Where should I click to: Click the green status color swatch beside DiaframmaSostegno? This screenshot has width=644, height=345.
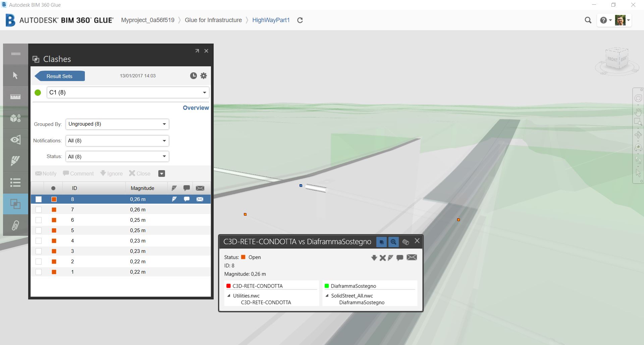(x=326, y=286)
